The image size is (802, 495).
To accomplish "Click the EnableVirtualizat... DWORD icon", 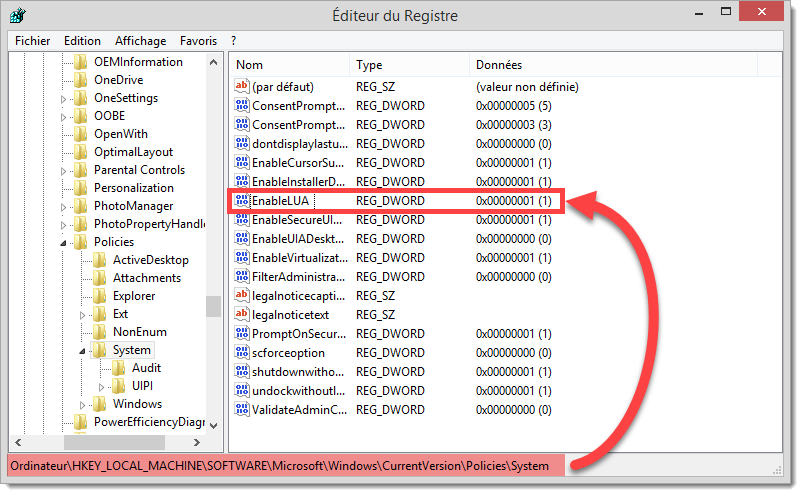I will (242, 257).
